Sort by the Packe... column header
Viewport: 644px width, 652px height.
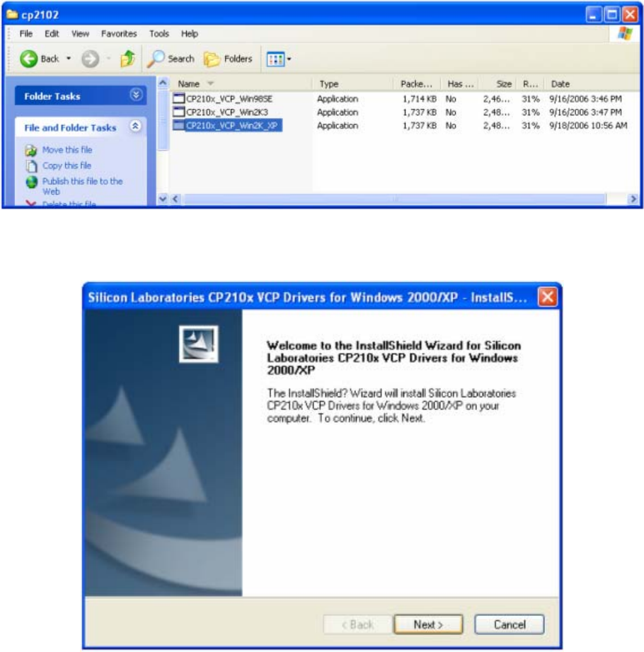(417, 84)
